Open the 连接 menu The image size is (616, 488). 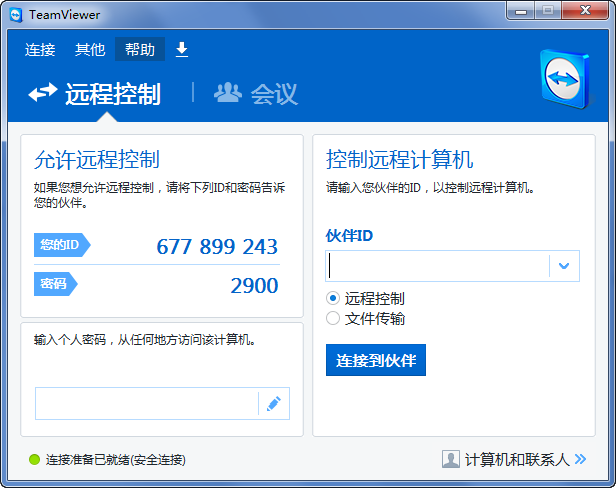pos(40,50)
